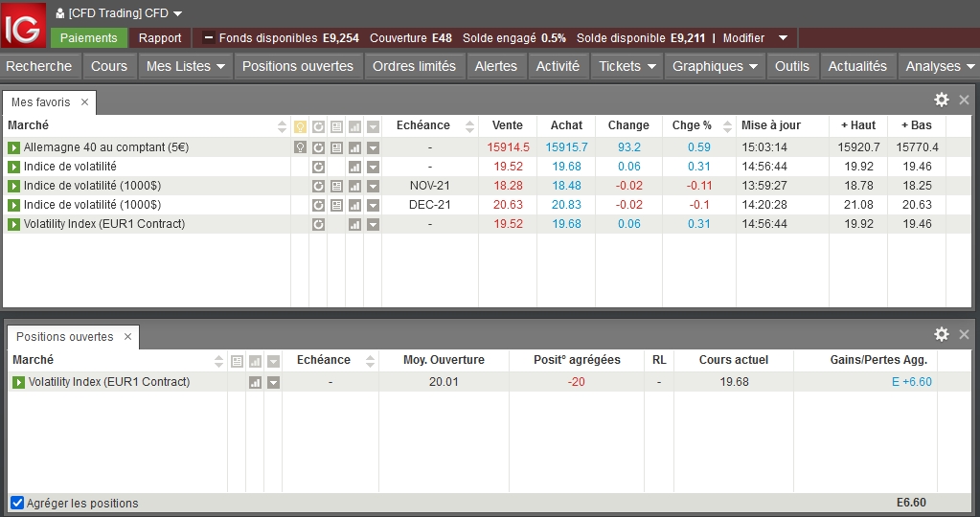980x517 pixels.
Task: Open the row options arrow for the DEC-21 volatility row
Action: [x=373, y=205]
